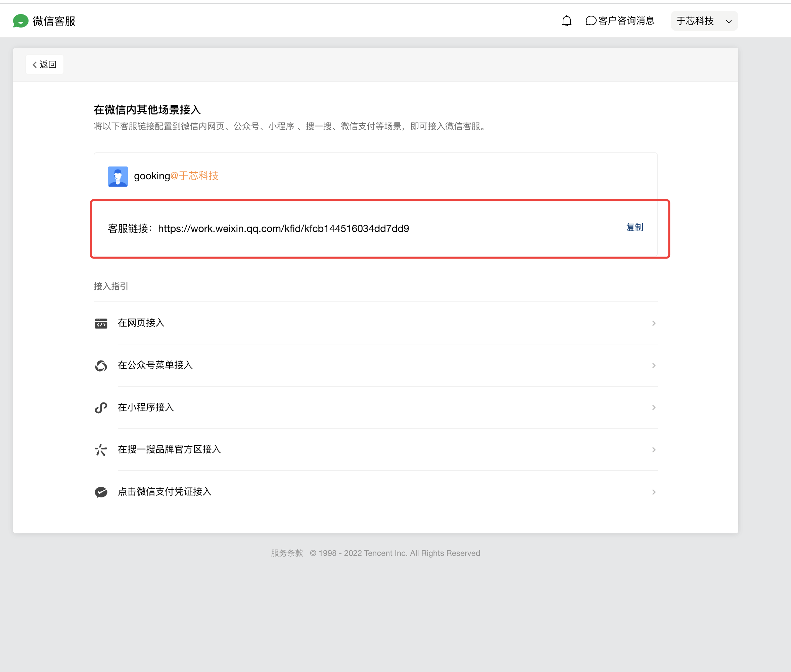Copy the customer service link via 复制
Viewport: 791px width, 672px height.
635,228
